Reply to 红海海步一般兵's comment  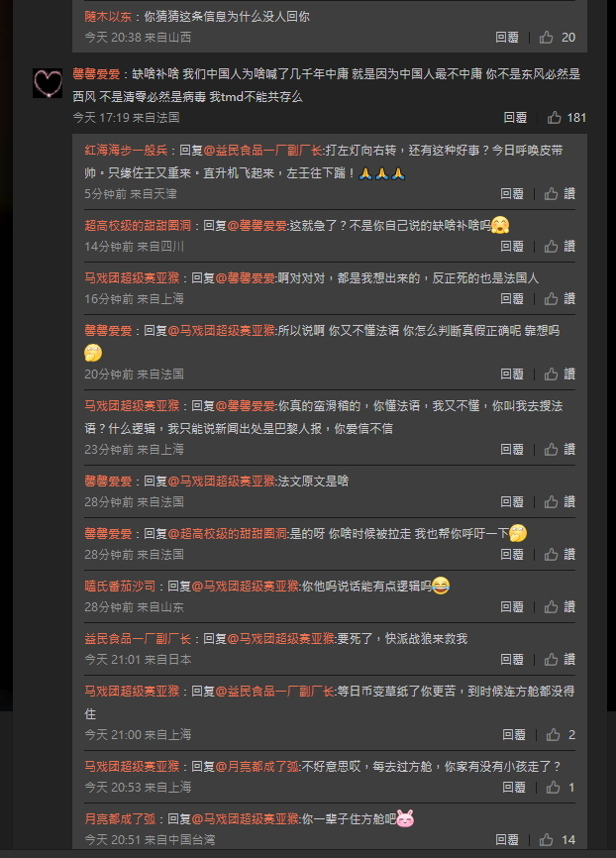511,194
